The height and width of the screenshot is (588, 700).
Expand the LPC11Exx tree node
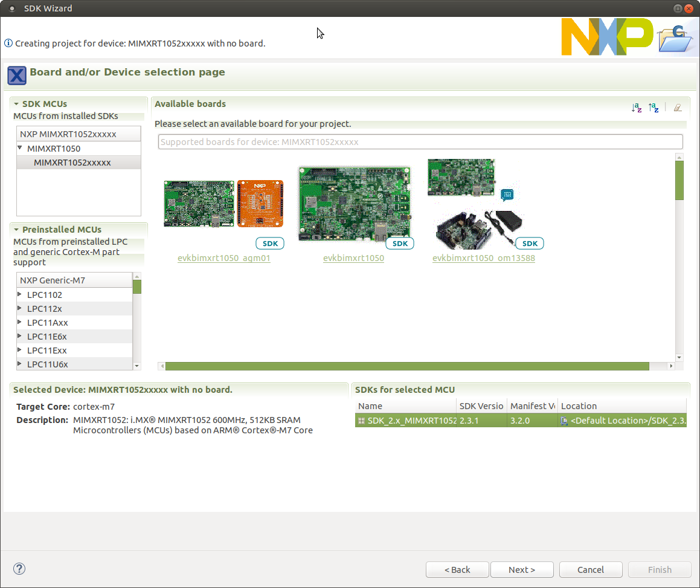[x=20, y=349]
